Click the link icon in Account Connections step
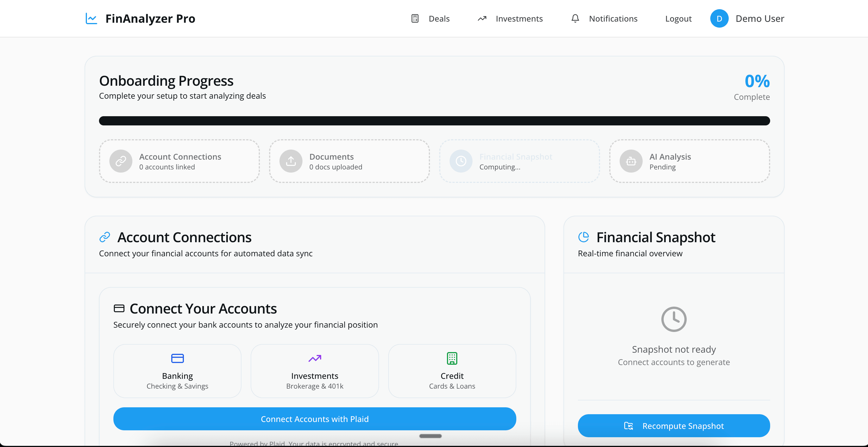 click(x=120, y=161)
